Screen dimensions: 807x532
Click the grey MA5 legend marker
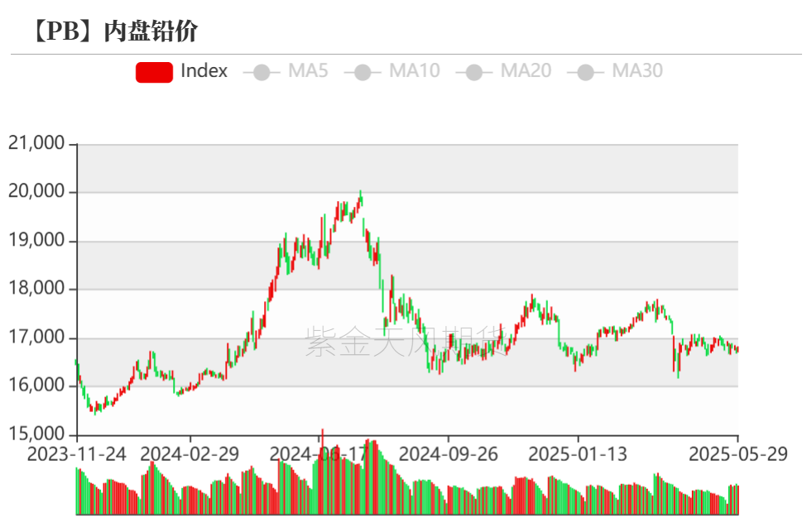coord(262,73)
